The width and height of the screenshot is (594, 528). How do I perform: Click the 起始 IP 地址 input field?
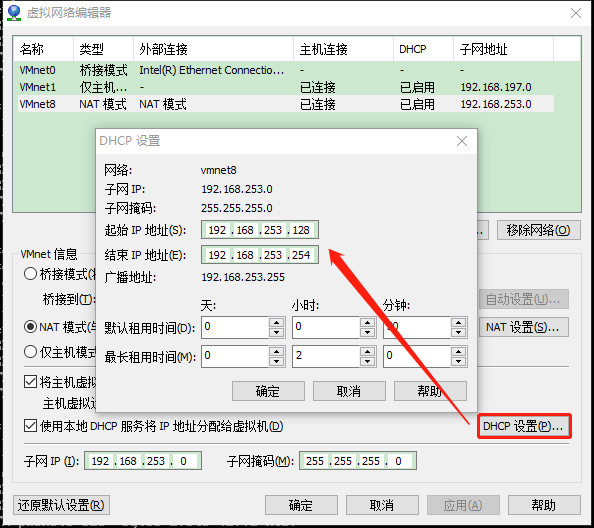[260, 230]
